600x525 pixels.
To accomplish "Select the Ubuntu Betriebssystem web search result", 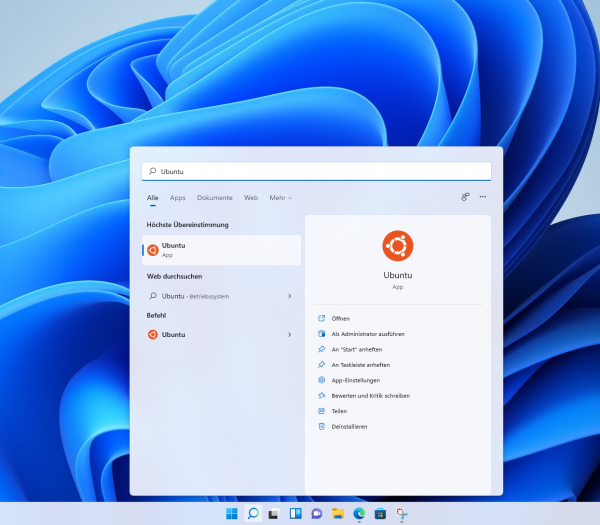I will tap(220, 296).
